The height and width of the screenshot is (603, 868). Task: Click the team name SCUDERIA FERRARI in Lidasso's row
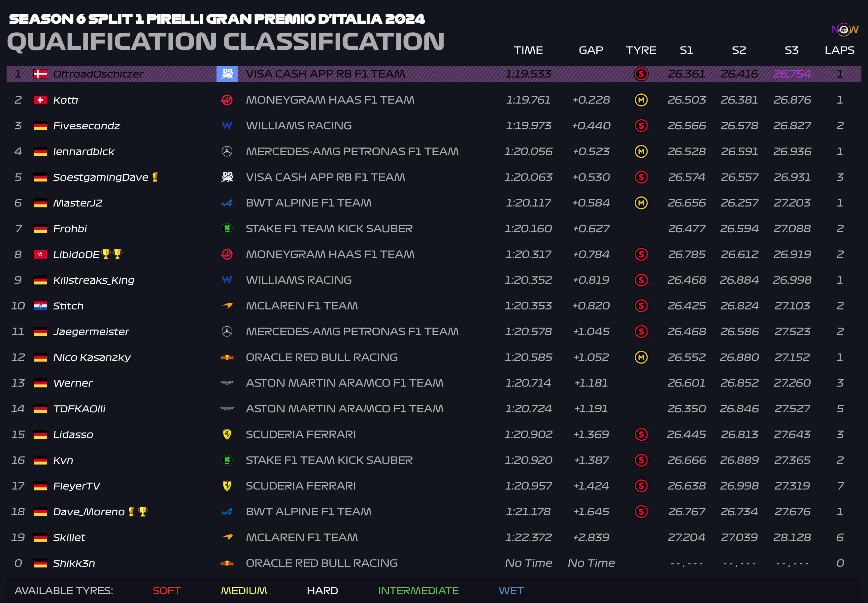tap(301, 434)
